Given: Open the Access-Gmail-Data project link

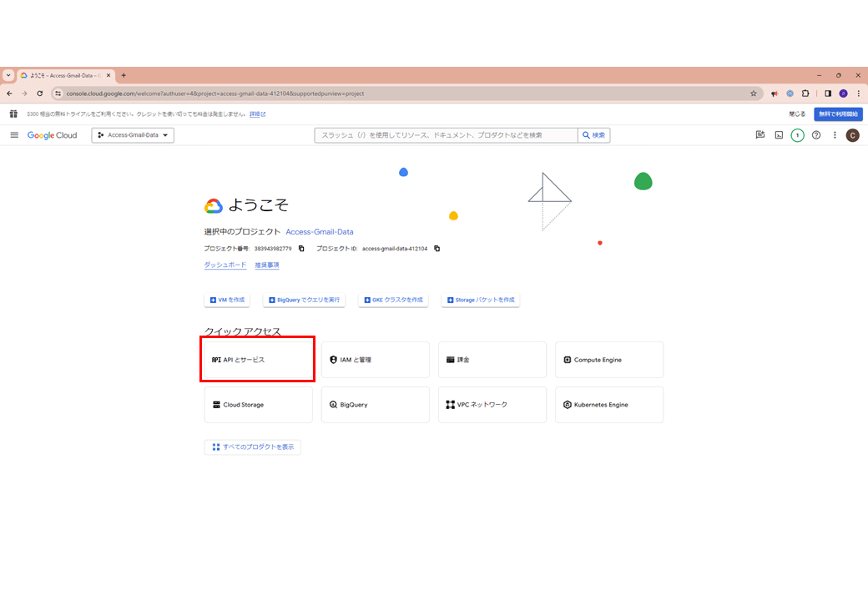Looking at the screenshot, I should click(320, 232).
